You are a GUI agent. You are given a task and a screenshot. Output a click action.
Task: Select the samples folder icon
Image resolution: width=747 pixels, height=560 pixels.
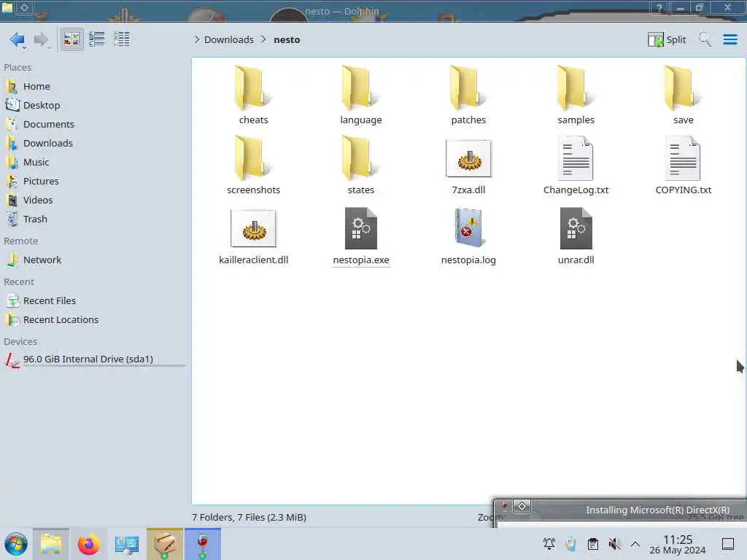(576, 88)
